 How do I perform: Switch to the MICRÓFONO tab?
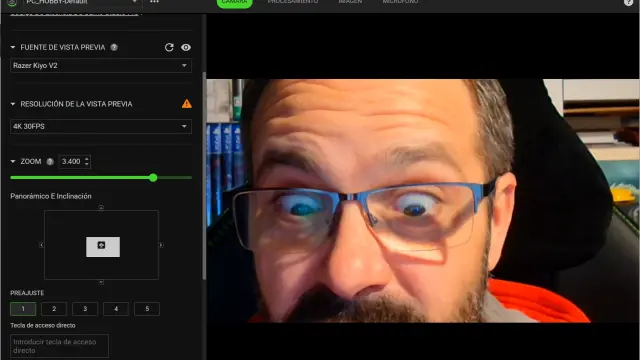[400, 2]
